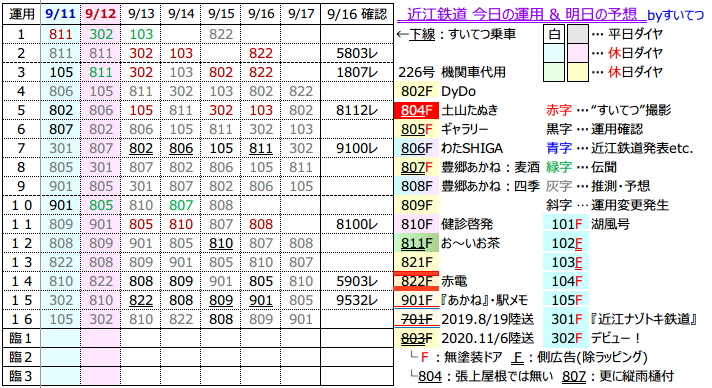Screen dimensions: 712x388
Task: Click the 5803レ confirmation cell
Action: click(x=357, y=53)
